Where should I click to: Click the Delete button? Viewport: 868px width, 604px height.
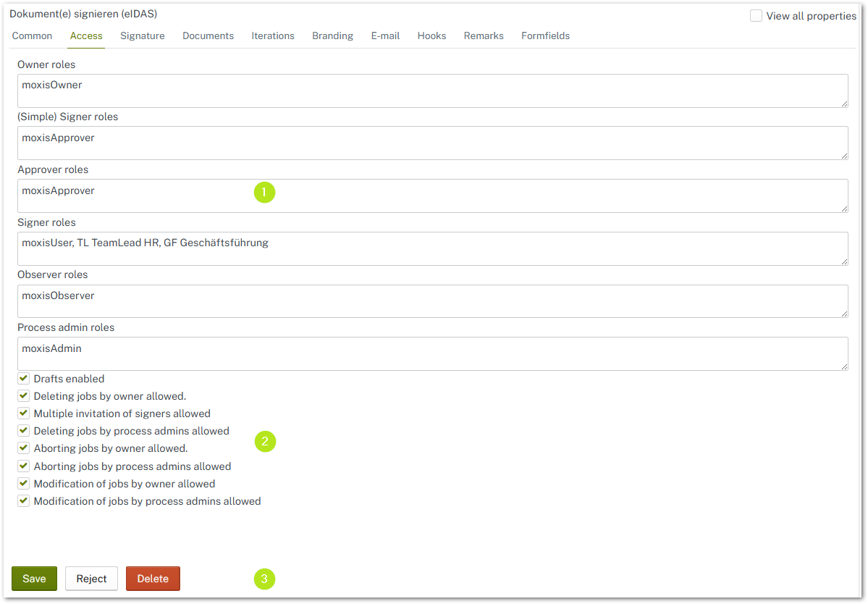pos(153,578)
